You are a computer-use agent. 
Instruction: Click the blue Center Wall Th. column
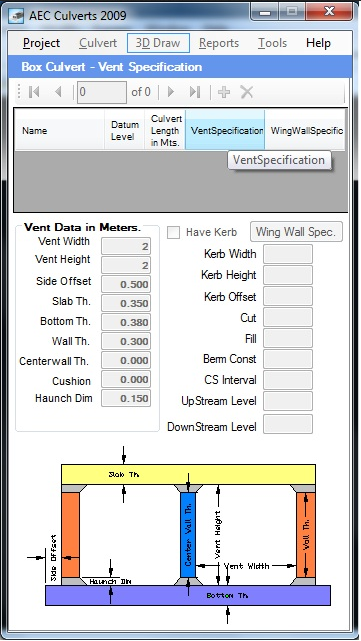pyautogui.click(x=188, y=535)
